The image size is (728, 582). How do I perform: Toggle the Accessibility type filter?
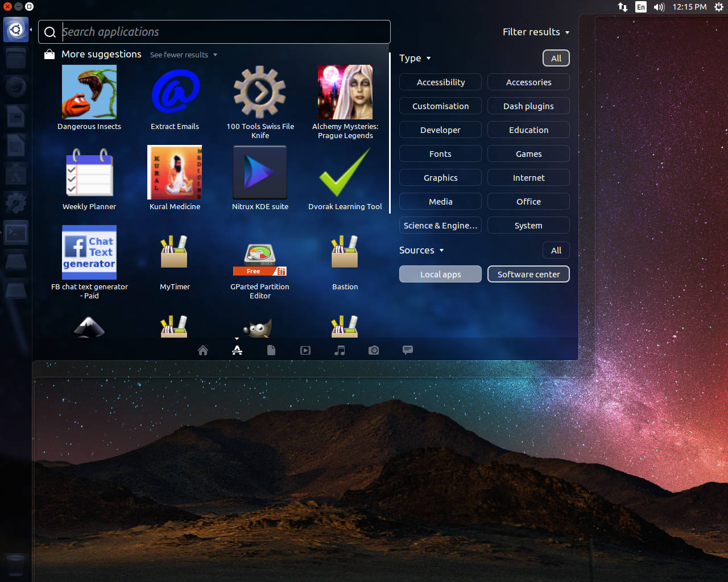pyautogui.click(x=440, y=82)
